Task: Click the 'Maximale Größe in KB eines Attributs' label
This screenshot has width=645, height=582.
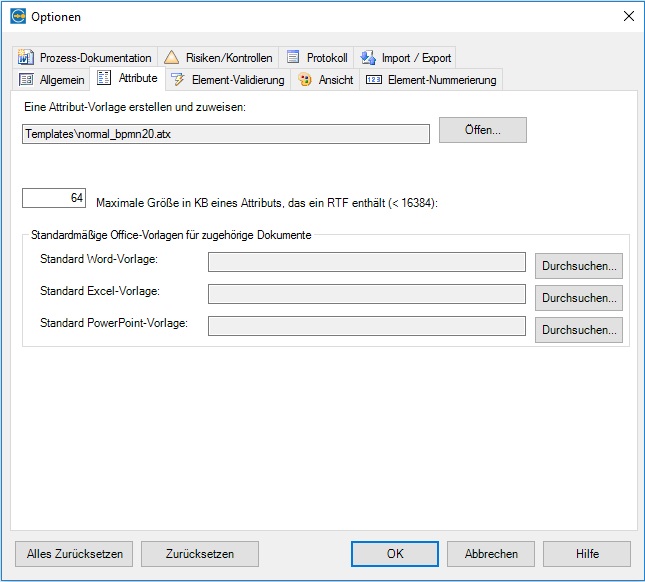Action: (x=267, y=203)
